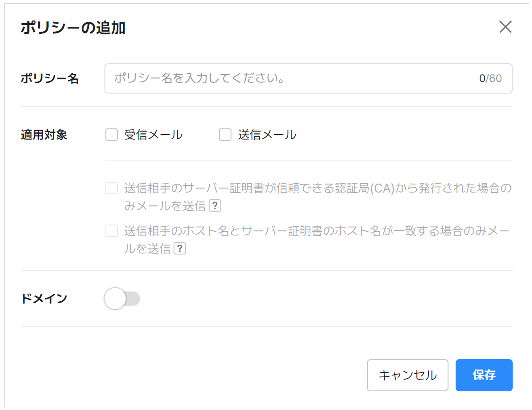Tick the host name match checkbox
Screen dimensions: 532x410
[112, 231]
